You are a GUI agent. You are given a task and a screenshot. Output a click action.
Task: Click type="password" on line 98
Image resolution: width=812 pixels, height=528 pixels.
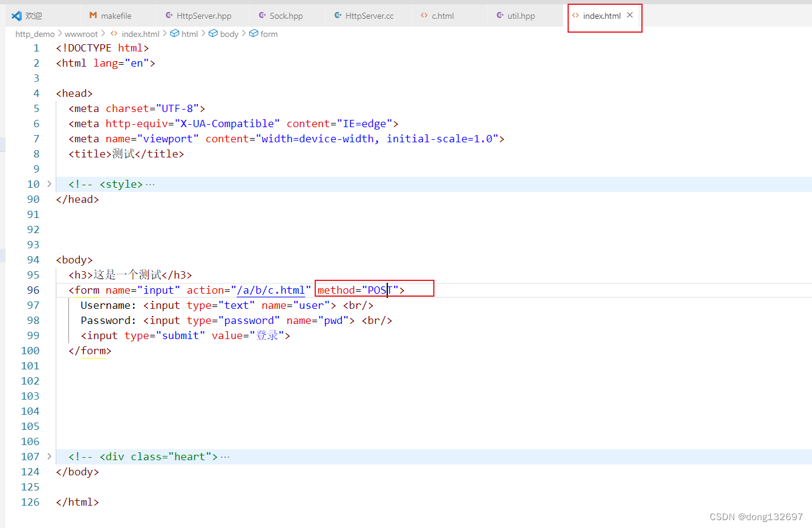point(234,320)
